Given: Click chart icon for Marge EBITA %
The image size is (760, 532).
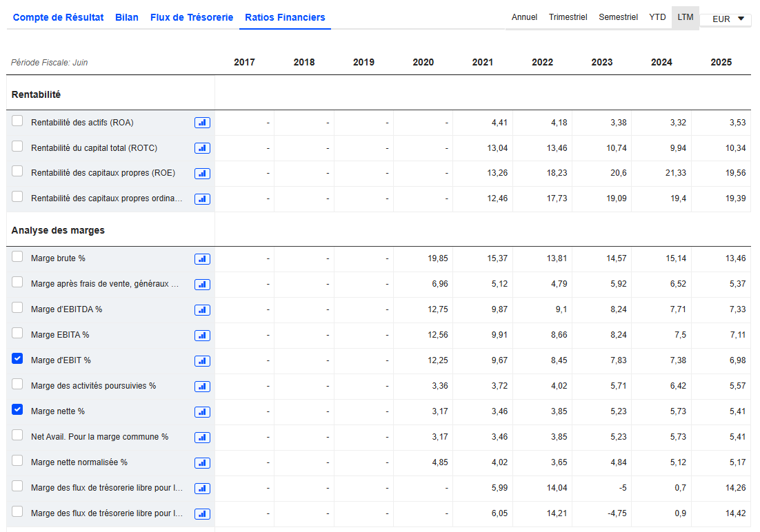Looking at the screenshot, I should coord(202,335).
